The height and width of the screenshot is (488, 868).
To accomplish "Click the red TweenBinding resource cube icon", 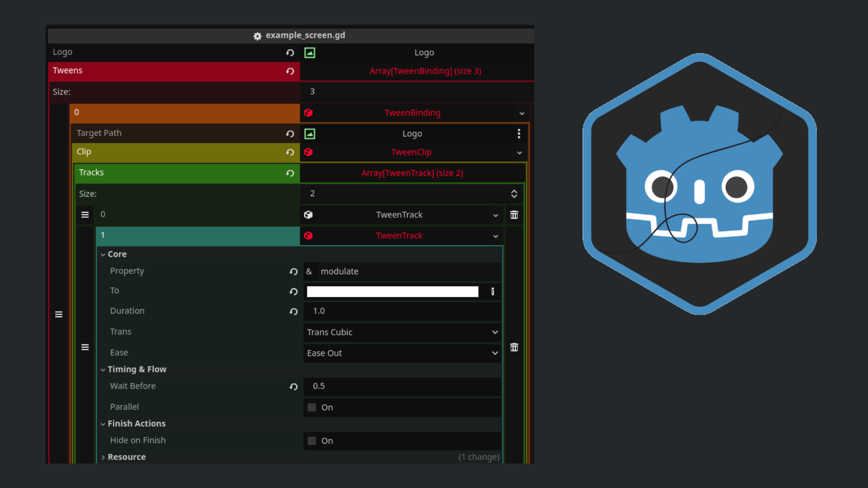I will point(308,113).
